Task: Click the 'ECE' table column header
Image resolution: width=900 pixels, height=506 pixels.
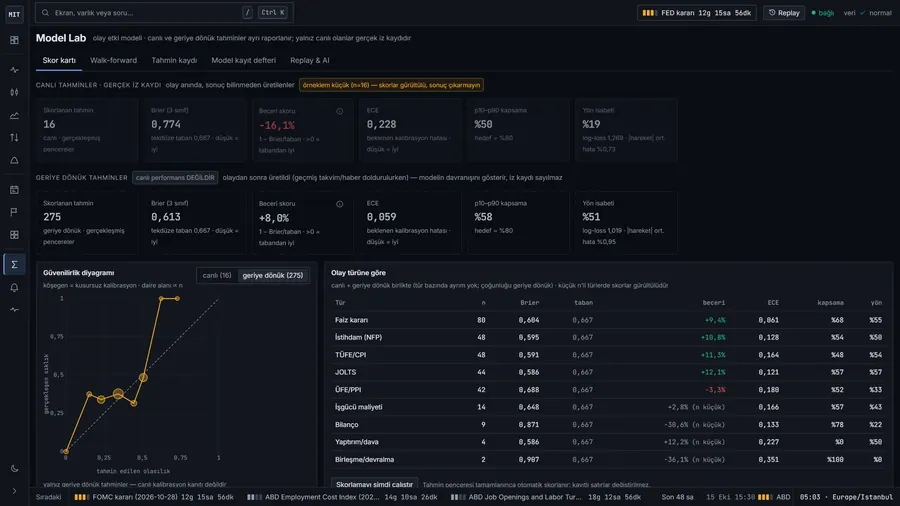Action: pos(773,302)
